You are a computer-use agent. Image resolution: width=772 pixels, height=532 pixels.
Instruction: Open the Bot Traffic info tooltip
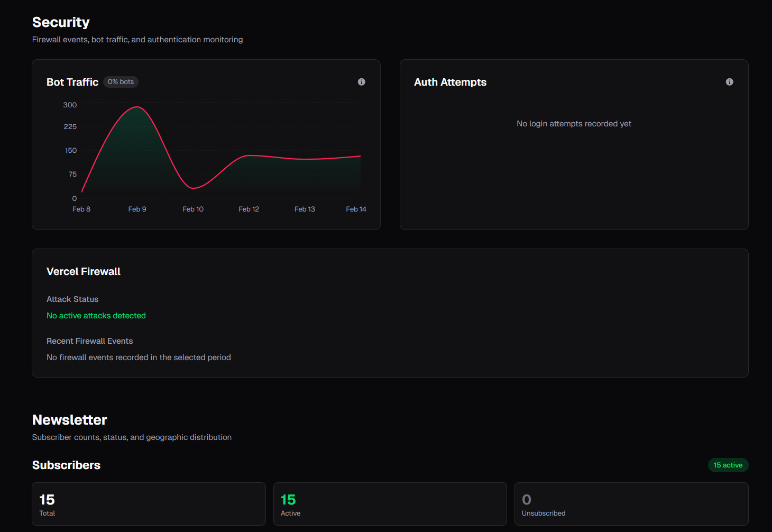click(x=362, y=82)
